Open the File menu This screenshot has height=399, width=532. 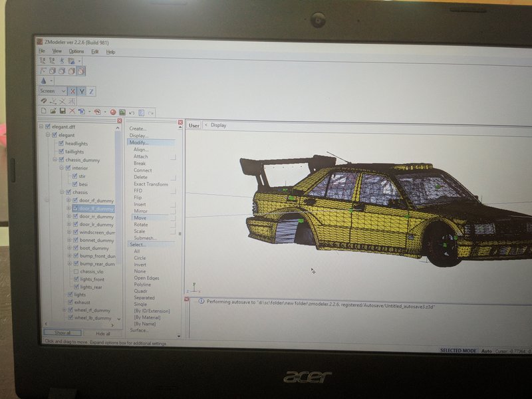click(x=42, y=51)
